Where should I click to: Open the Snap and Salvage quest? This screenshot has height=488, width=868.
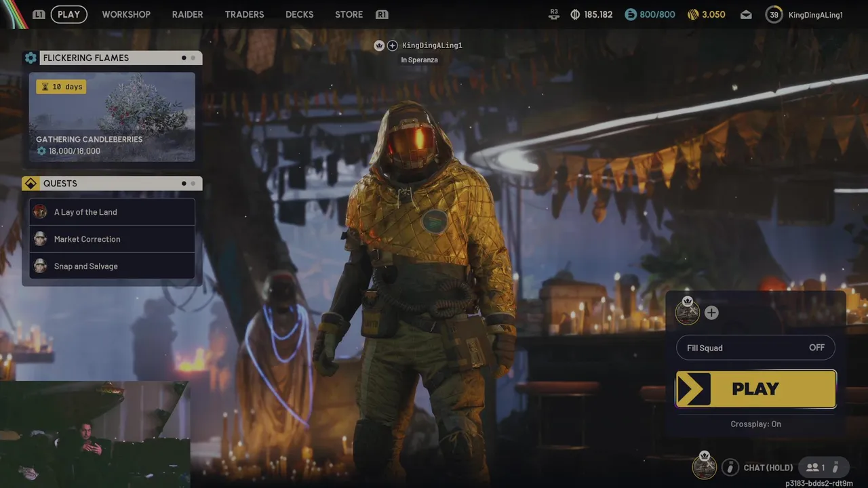(x=112, y=266)
